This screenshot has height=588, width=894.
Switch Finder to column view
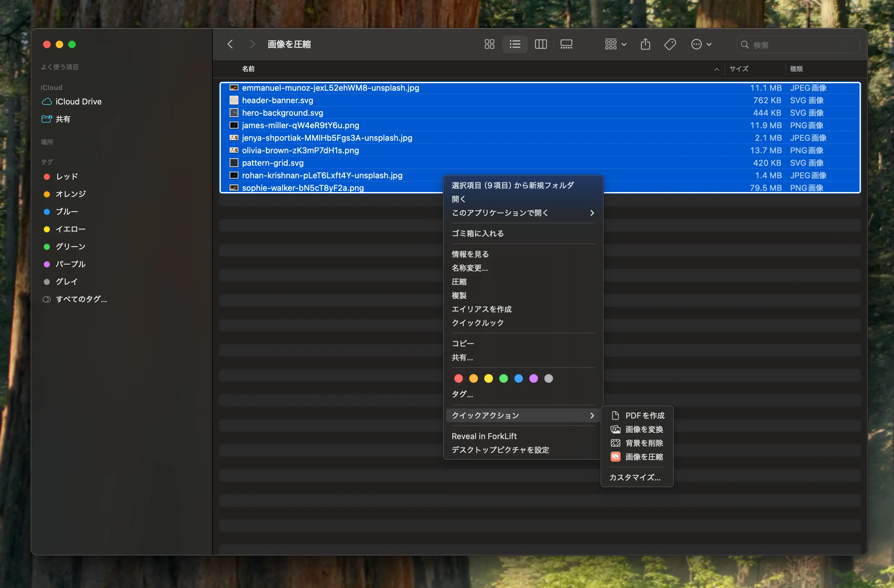[541, 44]
